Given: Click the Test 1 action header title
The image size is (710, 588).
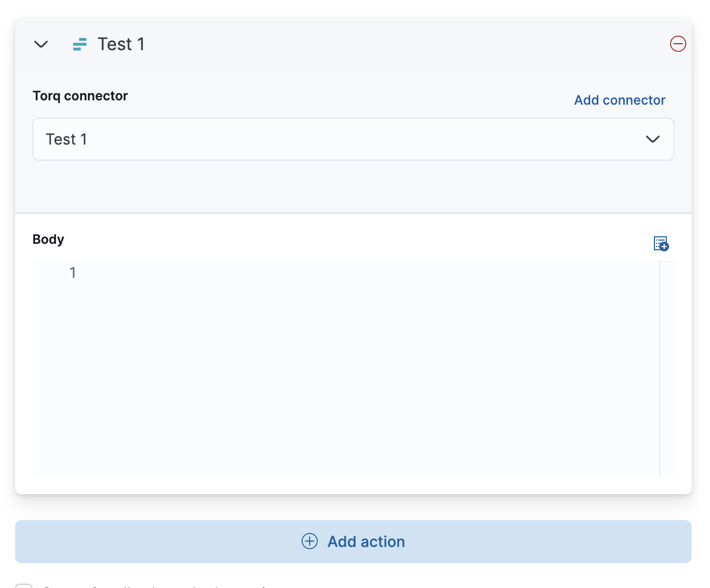Looking at the screenshot, I should 121,44.
